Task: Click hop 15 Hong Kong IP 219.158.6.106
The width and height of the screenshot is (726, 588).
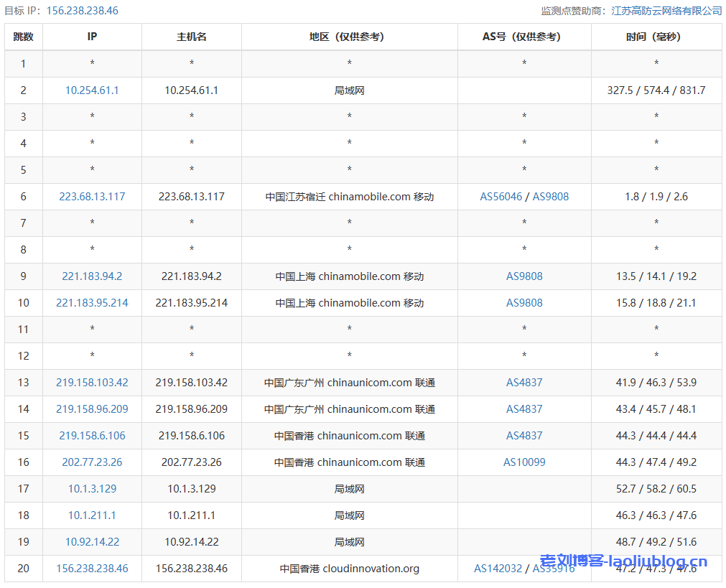Action: coord(91,435)
